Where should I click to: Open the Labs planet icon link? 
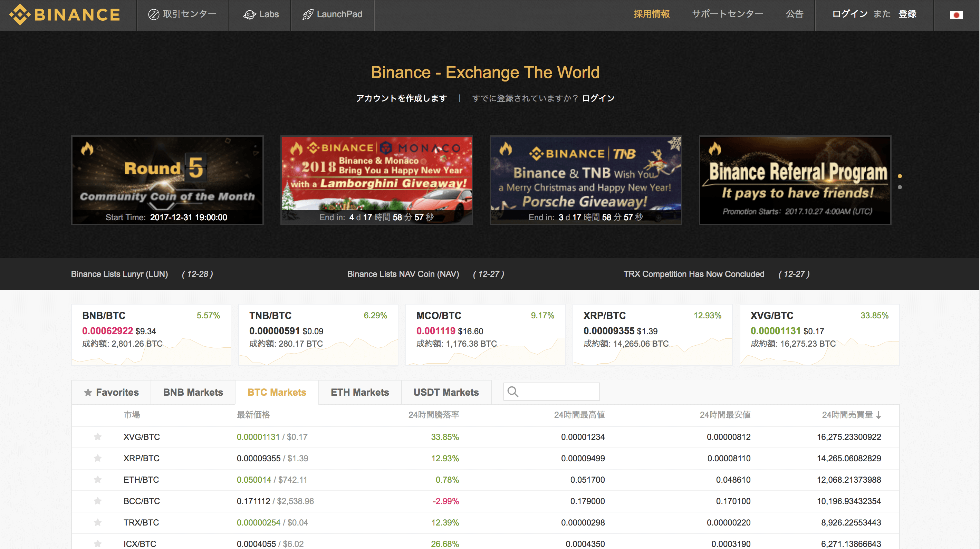249,15
